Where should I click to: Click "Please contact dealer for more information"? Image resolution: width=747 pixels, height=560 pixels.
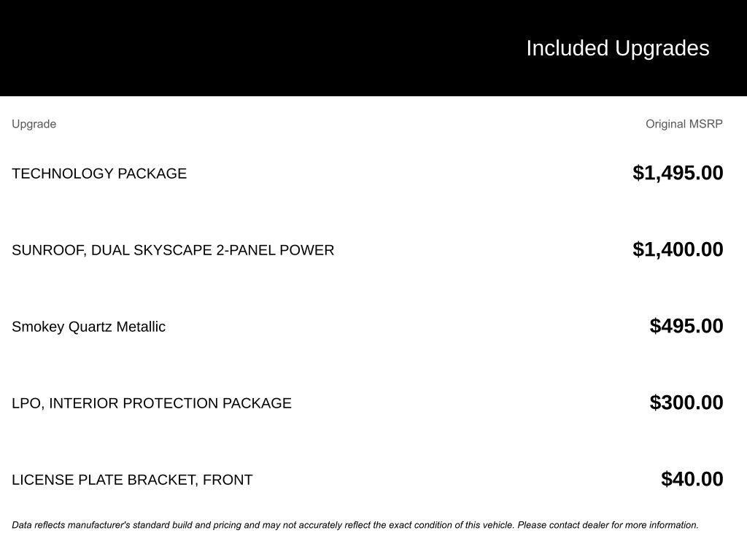point(608,525)
